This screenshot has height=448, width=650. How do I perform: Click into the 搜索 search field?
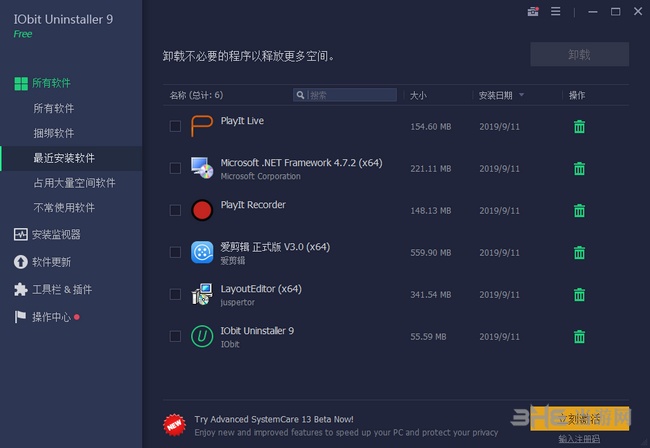[345, 95]
